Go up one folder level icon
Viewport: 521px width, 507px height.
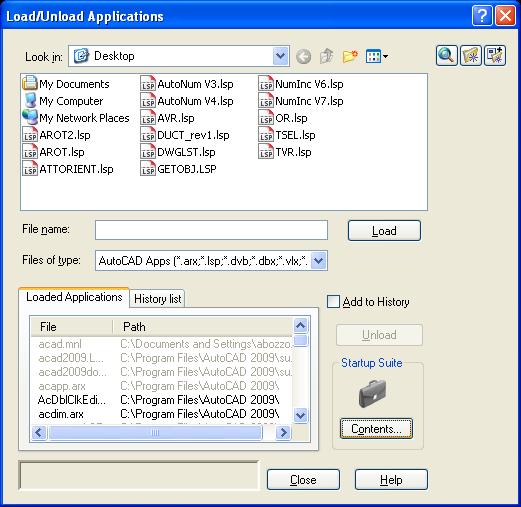(x=326, y=56)
